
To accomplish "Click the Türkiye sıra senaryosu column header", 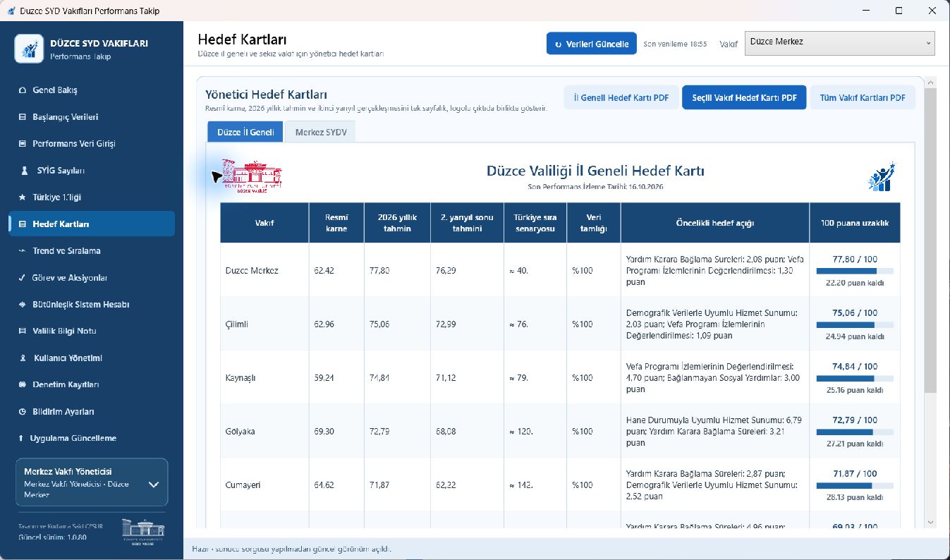I will click(x=535, y=223).
